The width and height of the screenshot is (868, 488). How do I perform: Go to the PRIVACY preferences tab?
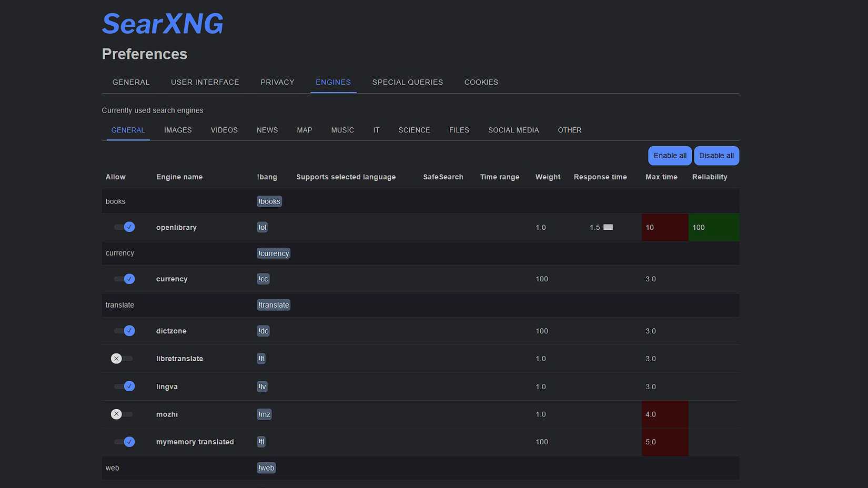click(x=277, y=82)
